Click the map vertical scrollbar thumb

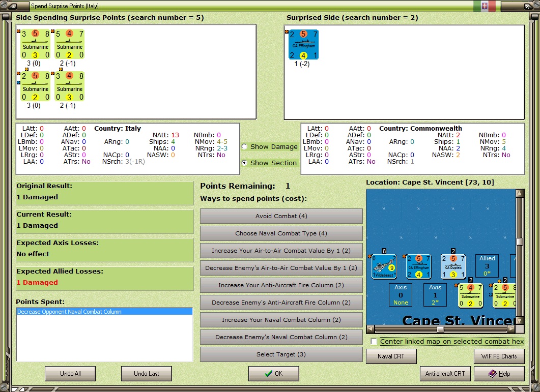click(x=520, y=242)
